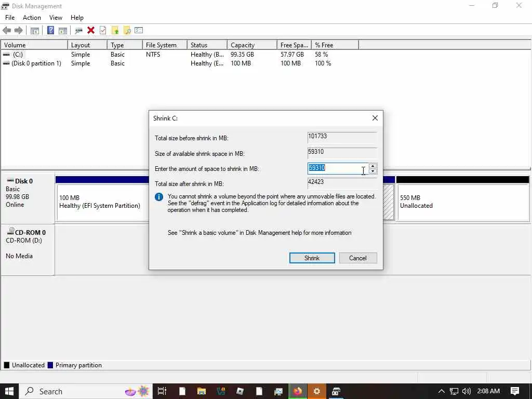532x399 pixels.
Task: Click the yellow folder green arrow icon
Action: pos(115,31)
